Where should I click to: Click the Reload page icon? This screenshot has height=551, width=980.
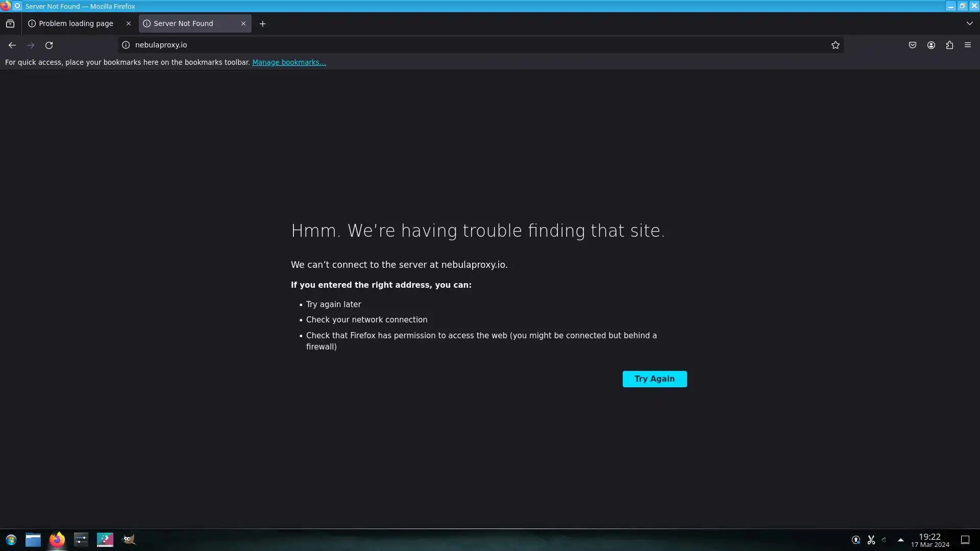click(x=49, y=45)
